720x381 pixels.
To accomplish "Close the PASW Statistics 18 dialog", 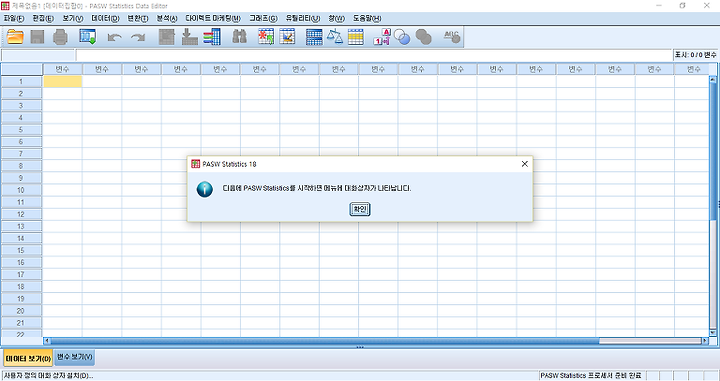I will point(524,164).
